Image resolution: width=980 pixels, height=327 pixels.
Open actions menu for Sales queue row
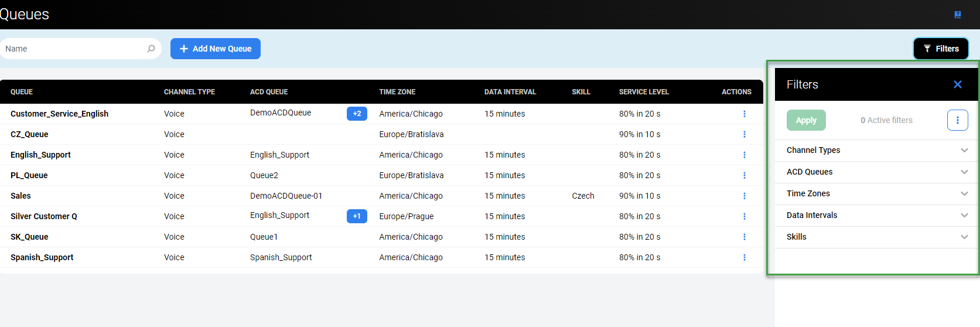[745, 196]
